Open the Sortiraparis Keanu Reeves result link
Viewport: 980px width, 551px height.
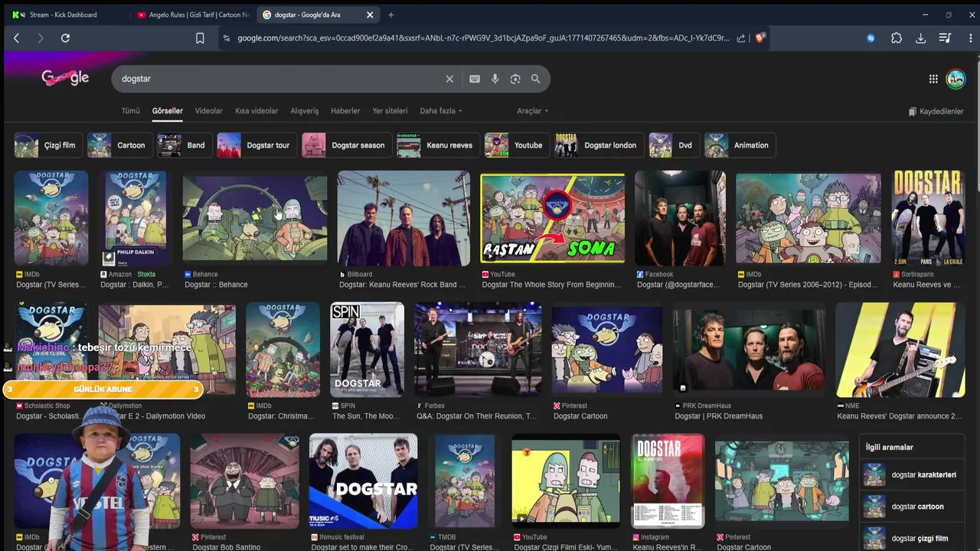[x=927, y=285]
